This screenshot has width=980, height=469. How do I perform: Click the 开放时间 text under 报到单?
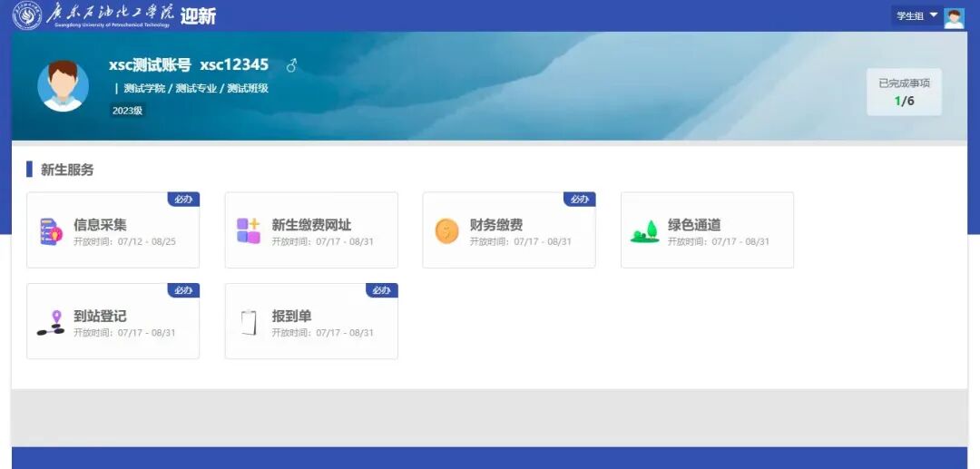[322, 333]
